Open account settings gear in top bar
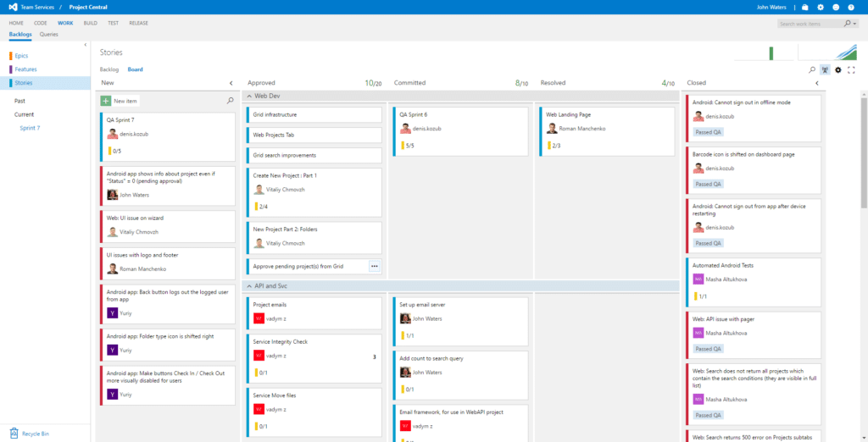868x442 pixels. 821,7
